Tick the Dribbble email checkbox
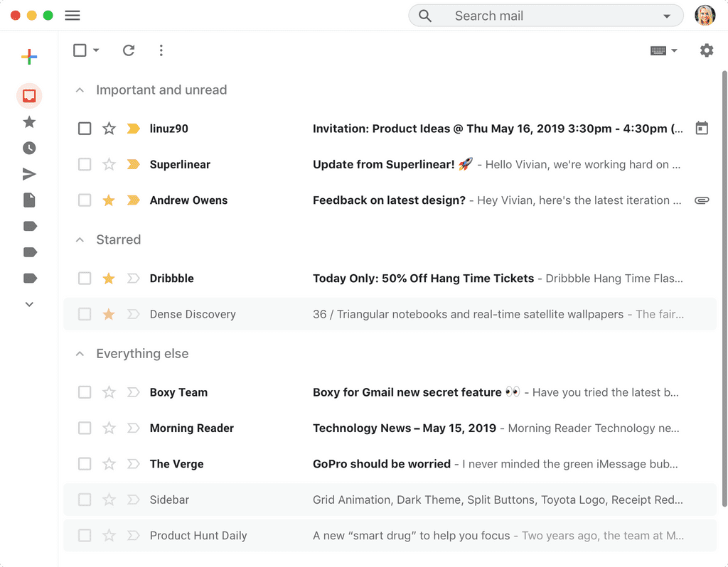Image resolution: width=728 pixels, height=567 pixels. tap(85, 279)
